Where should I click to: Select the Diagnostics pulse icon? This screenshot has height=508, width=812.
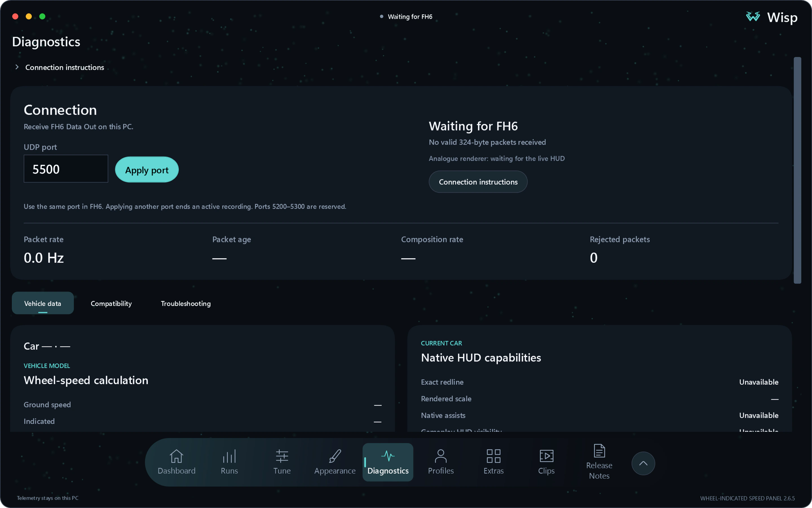coord(388,456)
